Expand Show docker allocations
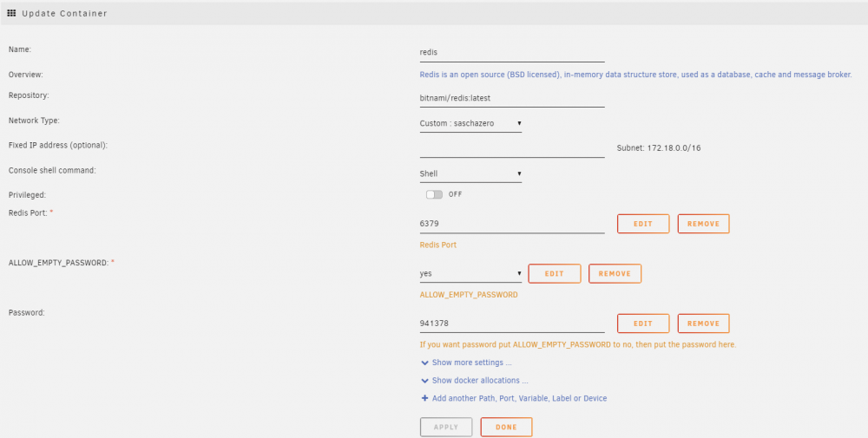 coord(480,381)
